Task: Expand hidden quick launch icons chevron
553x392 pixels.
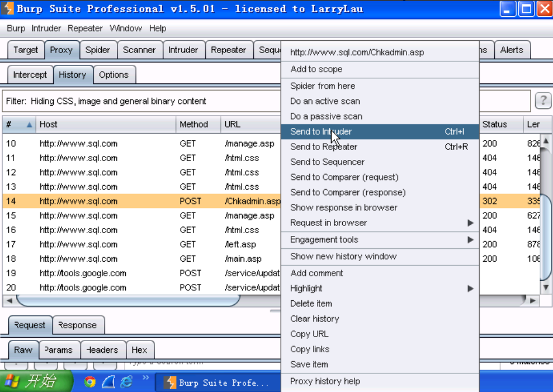Action: [145, 378]
